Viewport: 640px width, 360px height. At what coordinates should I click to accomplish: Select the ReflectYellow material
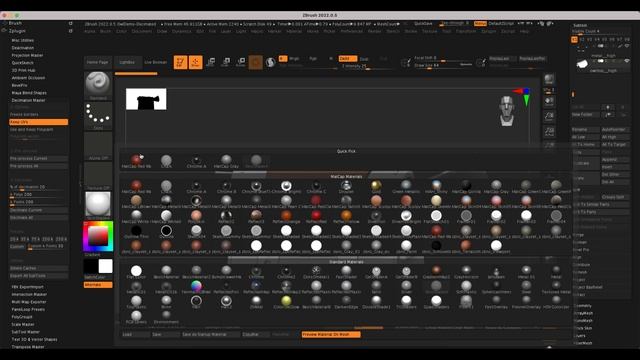tap(346, 216)
